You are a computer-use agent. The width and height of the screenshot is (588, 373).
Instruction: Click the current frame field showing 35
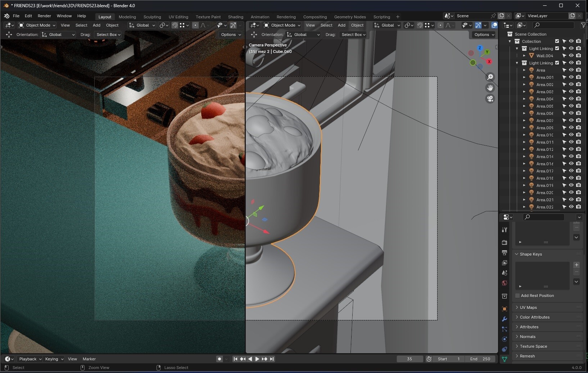[x=410, y=359]
